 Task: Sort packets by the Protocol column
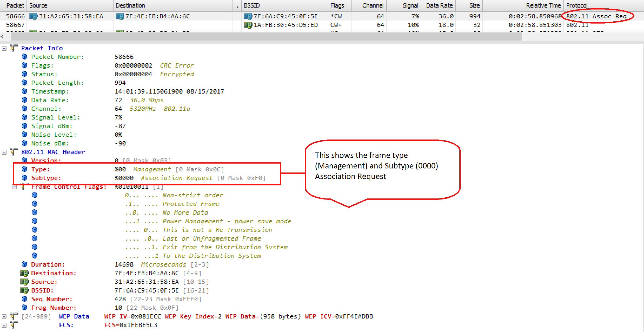(577, 5)
